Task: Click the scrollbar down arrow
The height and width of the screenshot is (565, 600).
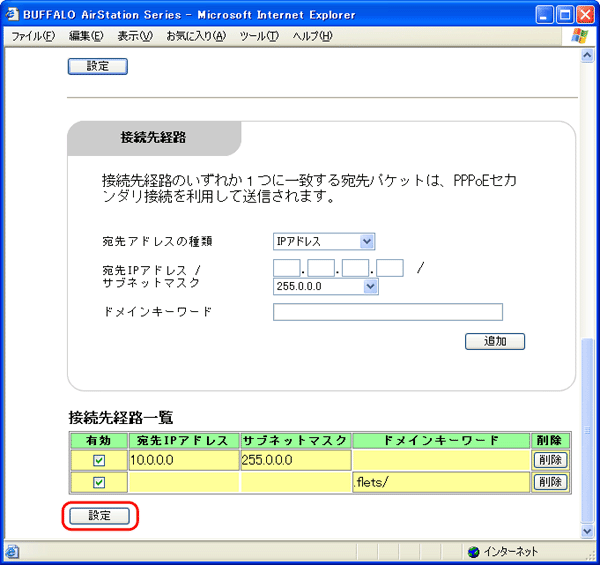Action: coord(587,531)
